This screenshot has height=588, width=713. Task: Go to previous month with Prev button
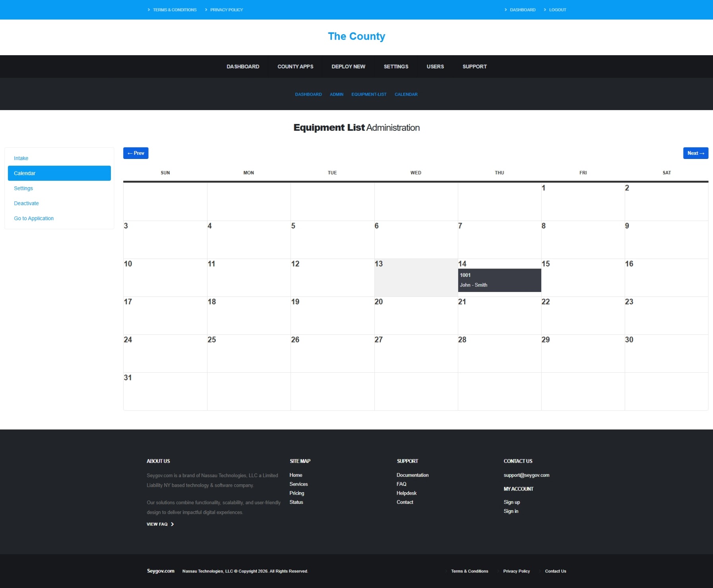click(x=136, y=153)
